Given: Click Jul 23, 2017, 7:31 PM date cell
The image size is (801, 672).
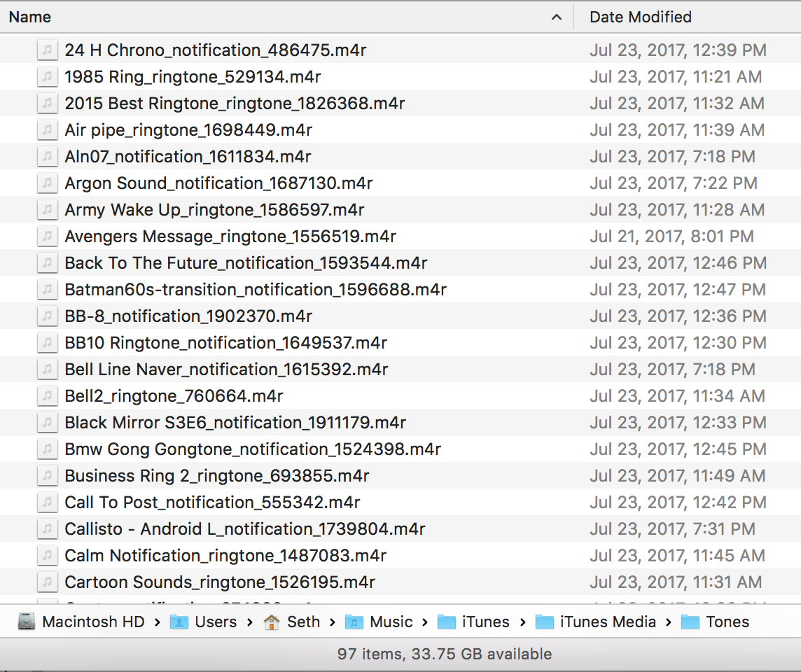Looking at the screenshot, I should click(672, 528).
